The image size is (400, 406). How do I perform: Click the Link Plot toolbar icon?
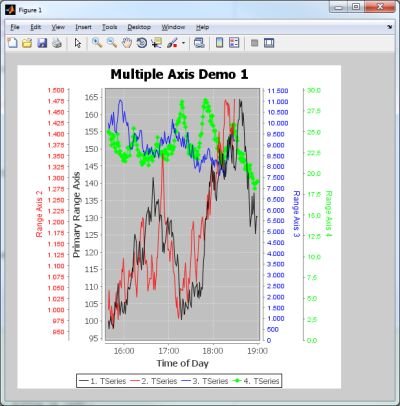coord(199,43)
